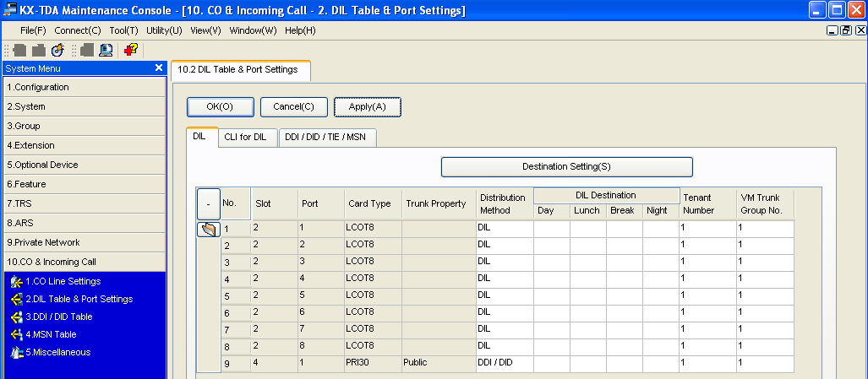Expand 3.Group in System Menu
The width and height of the screenshot is (868, 379).
point(85,126)
